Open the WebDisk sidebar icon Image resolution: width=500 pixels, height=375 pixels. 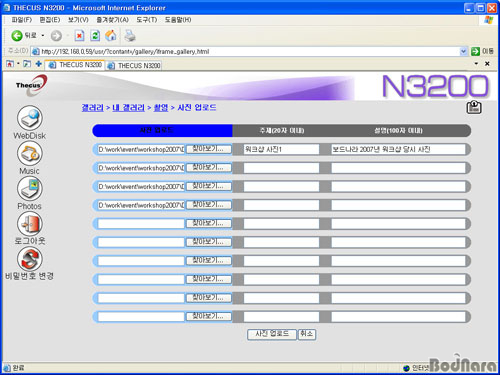30,118
